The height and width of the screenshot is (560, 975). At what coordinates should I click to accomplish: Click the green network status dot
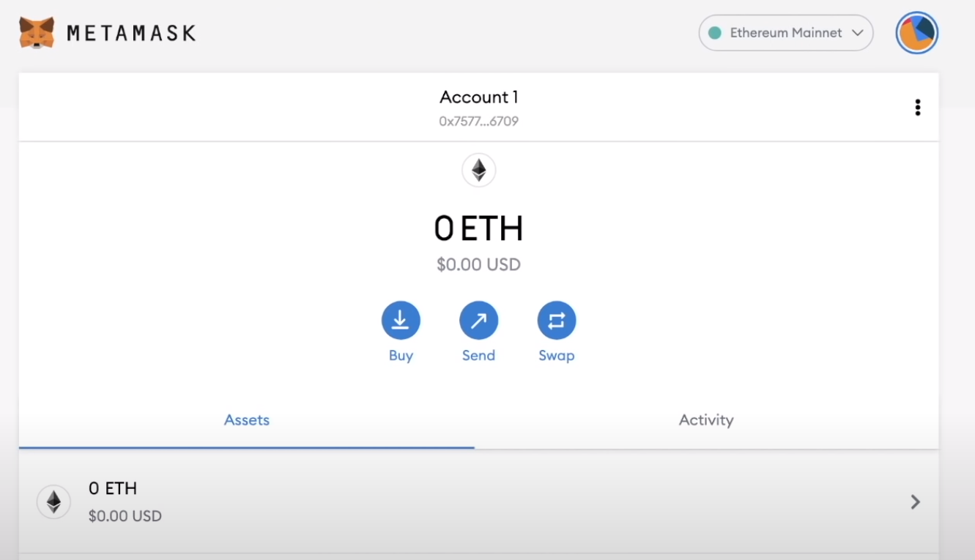point(715,33)
